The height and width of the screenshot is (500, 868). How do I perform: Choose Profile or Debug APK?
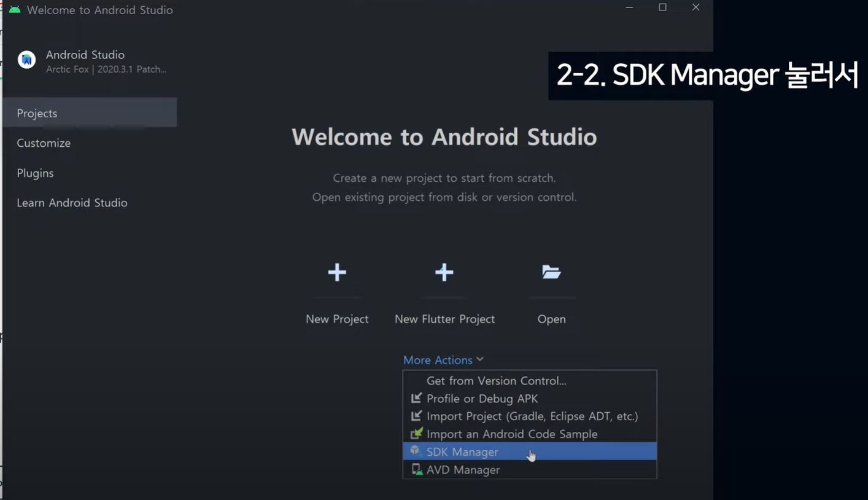click(x=530, y=398)
